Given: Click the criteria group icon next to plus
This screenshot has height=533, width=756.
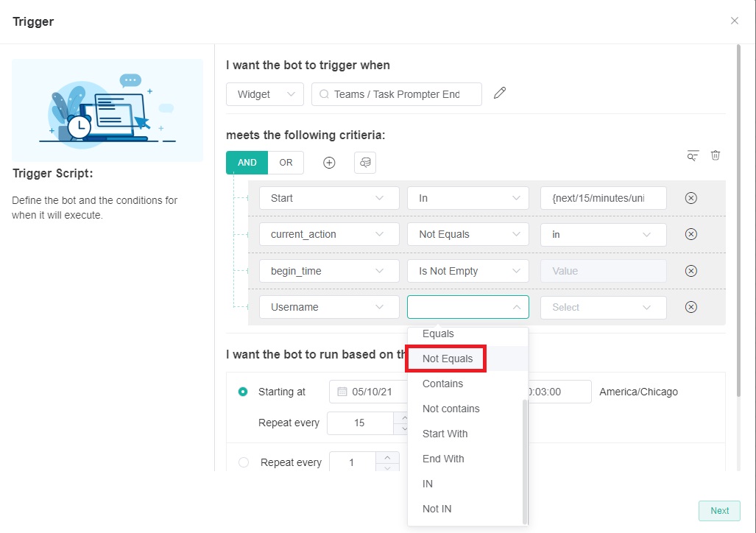Looking at the screenshot, I should (x=365, y=163).
